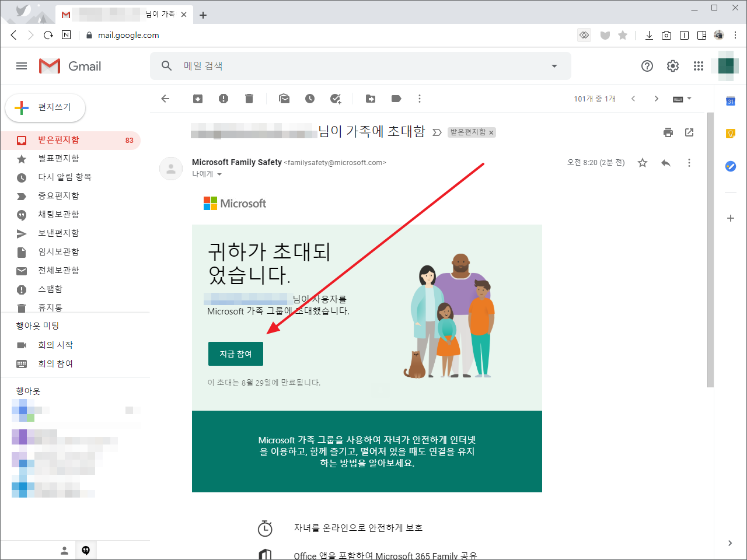
Task: Open labels icon in toolbar
Action: (x=396, y=99)
